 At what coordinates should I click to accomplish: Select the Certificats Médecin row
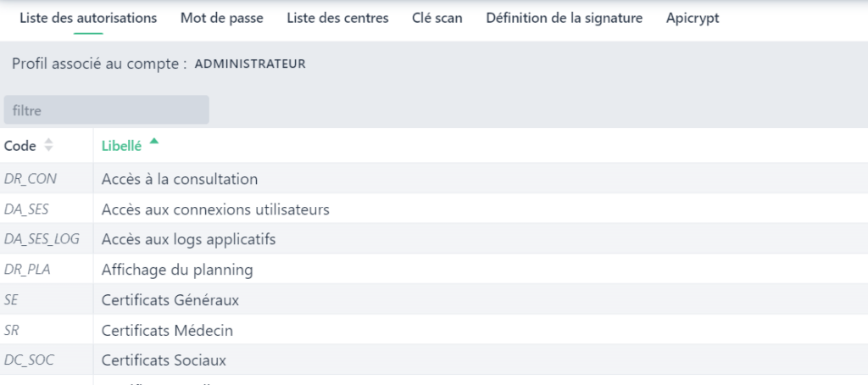[167, 330]
